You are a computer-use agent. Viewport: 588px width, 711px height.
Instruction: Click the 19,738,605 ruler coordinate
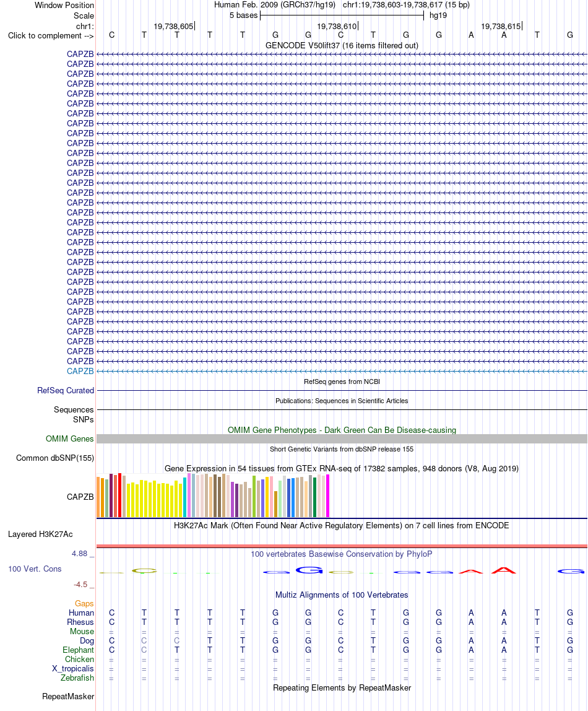pyautogui.click(x=173, y=26)
